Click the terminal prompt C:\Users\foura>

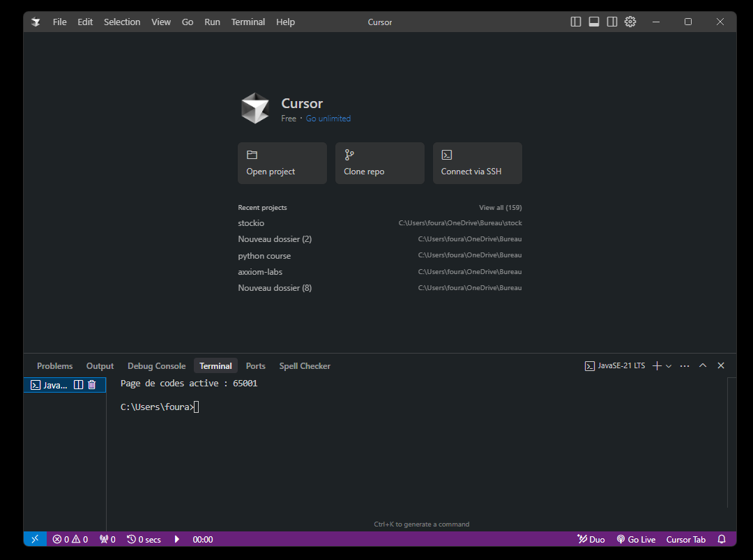[x=157, y=407]
